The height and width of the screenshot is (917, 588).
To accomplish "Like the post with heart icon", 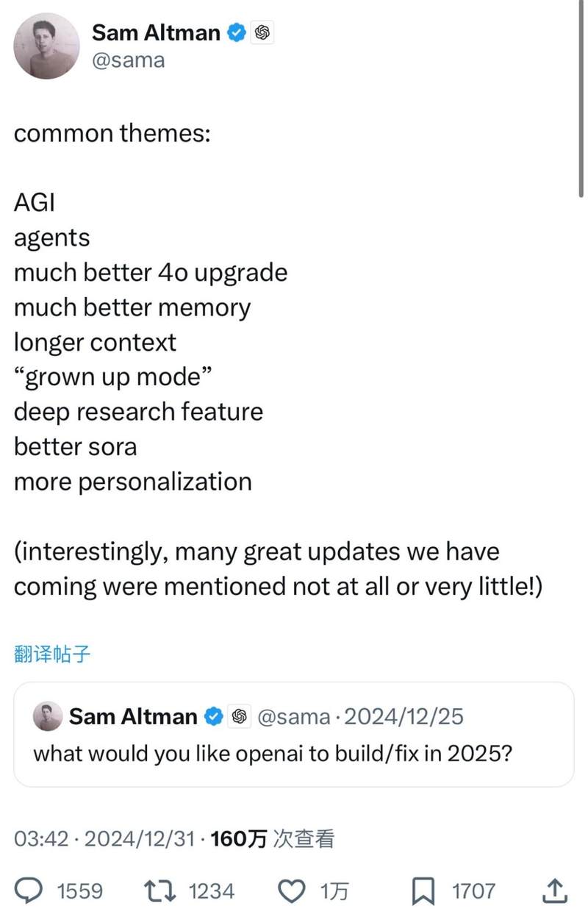I will coord(293,891).
